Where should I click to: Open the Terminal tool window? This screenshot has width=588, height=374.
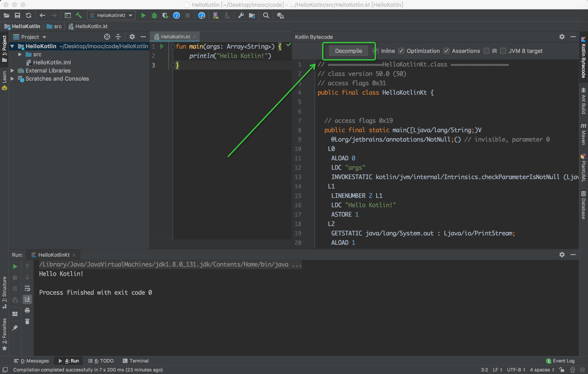coord(136,361)
